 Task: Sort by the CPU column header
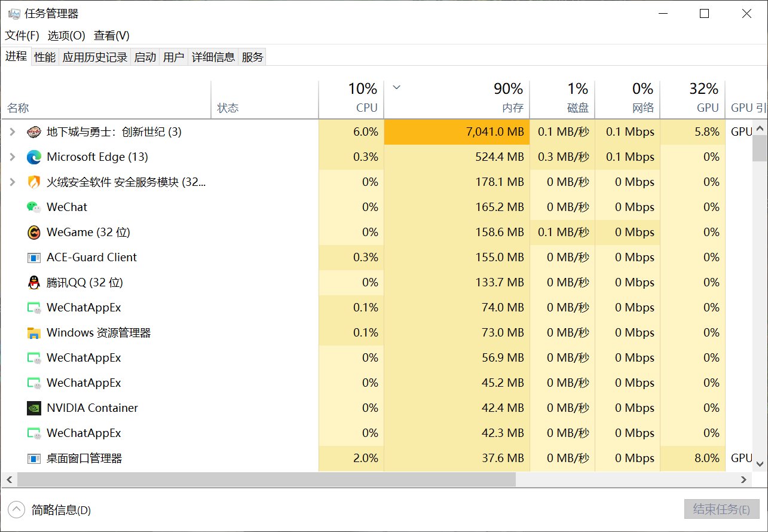pyautogui.click(x=351, y=99)
